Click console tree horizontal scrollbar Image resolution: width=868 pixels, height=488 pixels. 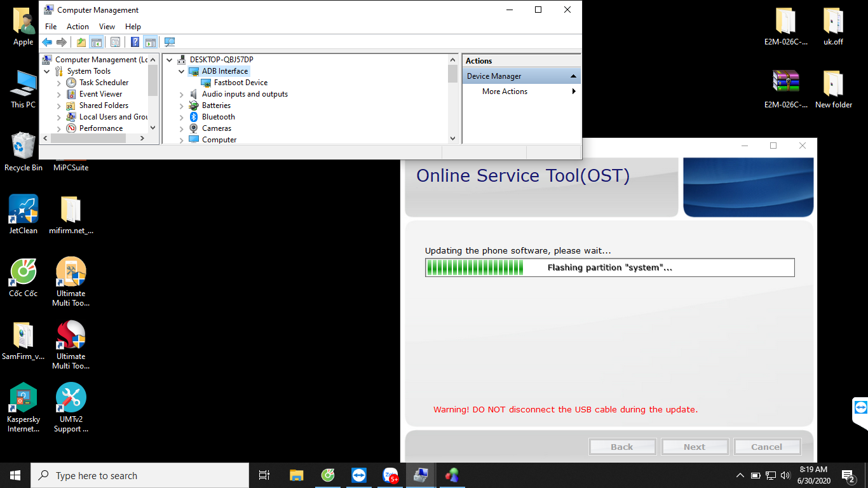tap(95, 138)
